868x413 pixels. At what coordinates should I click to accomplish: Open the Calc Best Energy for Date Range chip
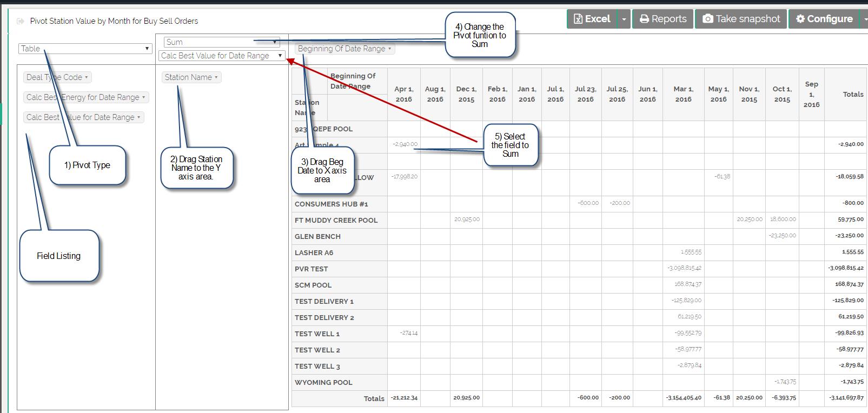[x=85, y=97]
